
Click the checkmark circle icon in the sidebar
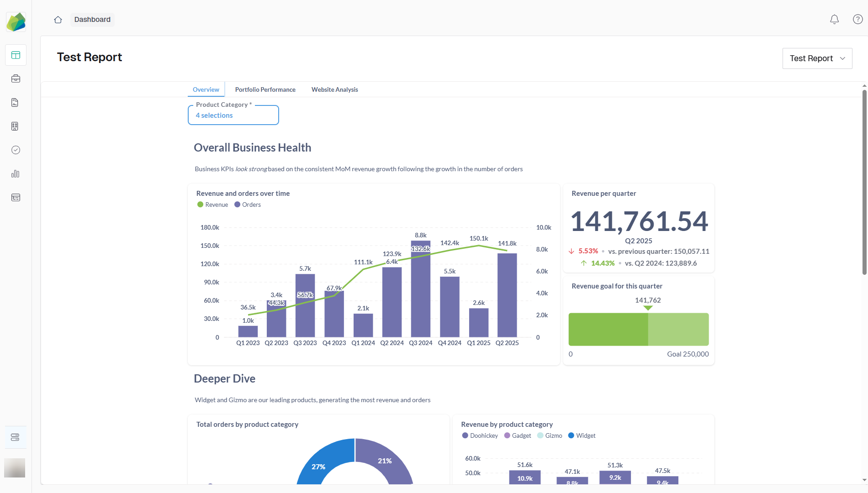pyautogui.click(x=15, y=150)
